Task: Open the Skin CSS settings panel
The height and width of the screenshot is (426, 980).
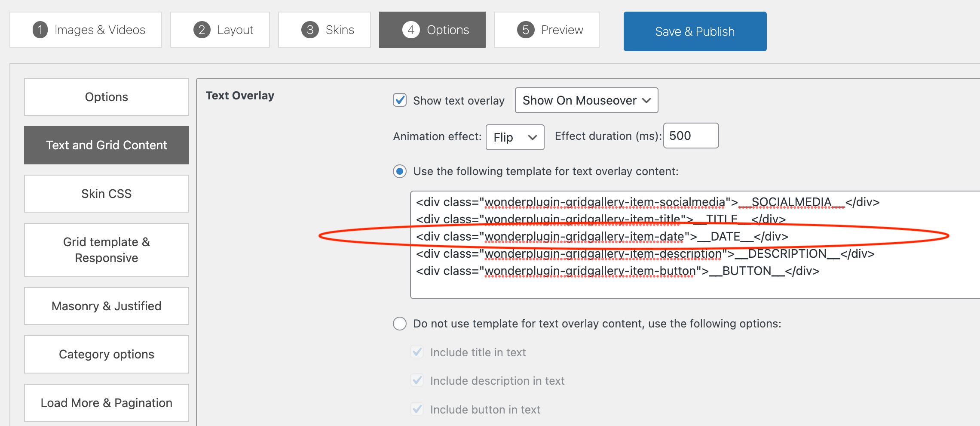Action: coord(106,193)
